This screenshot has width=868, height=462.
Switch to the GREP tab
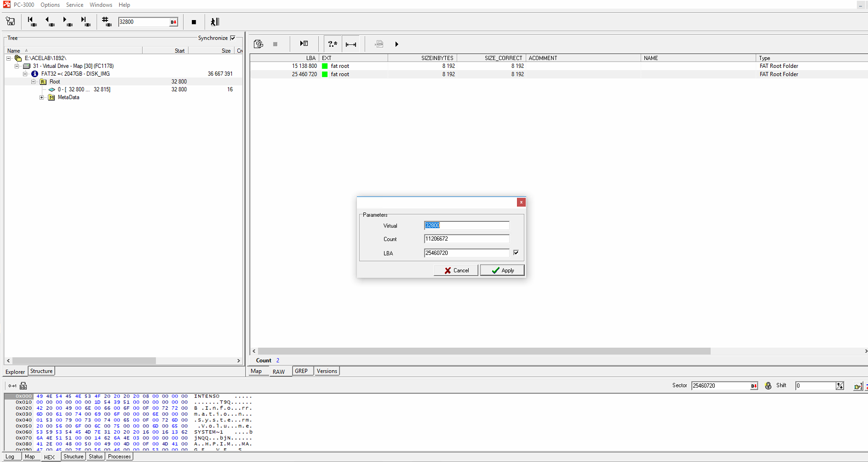(x=301, y=371)
